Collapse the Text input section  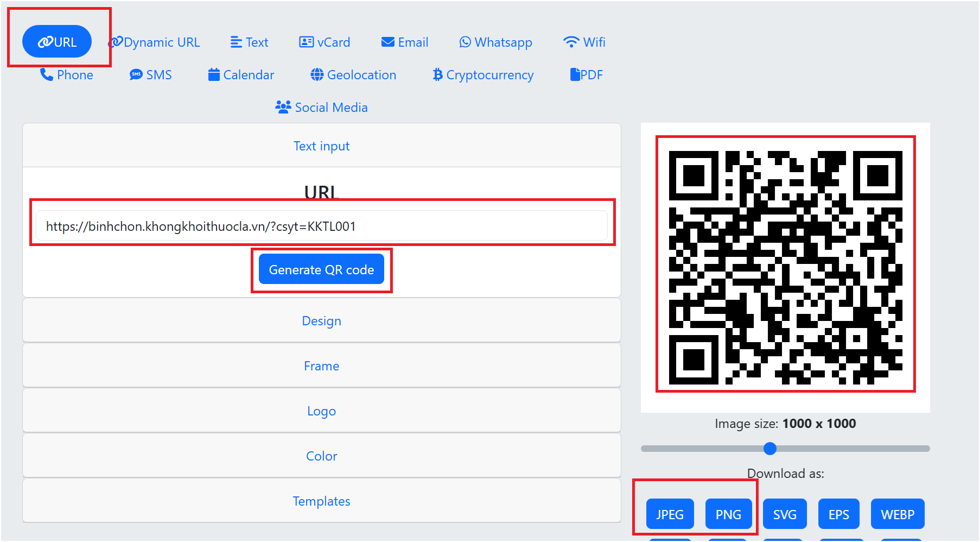(x=322, y=146)
